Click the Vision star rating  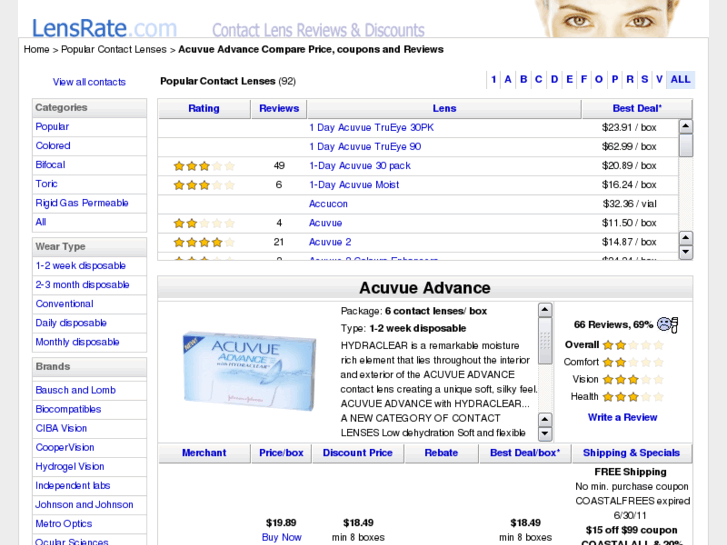point(633,380)
